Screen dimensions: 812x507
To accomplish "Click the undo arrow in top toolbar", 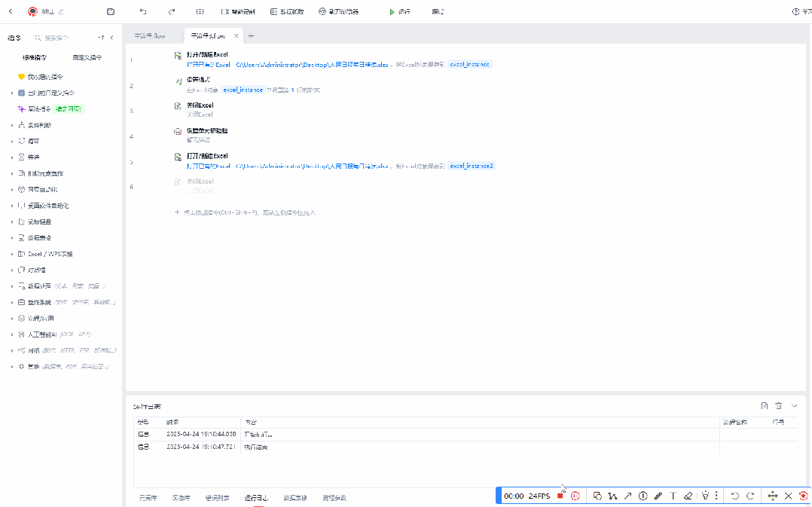I will tap(143, 12).
